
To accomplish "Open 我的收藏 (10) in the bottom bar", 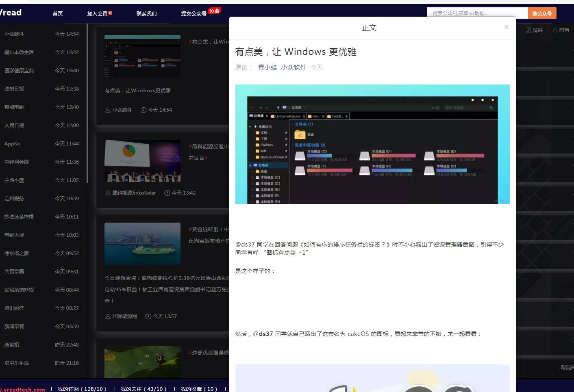I will pyautogui.click(x=199, y=389).
